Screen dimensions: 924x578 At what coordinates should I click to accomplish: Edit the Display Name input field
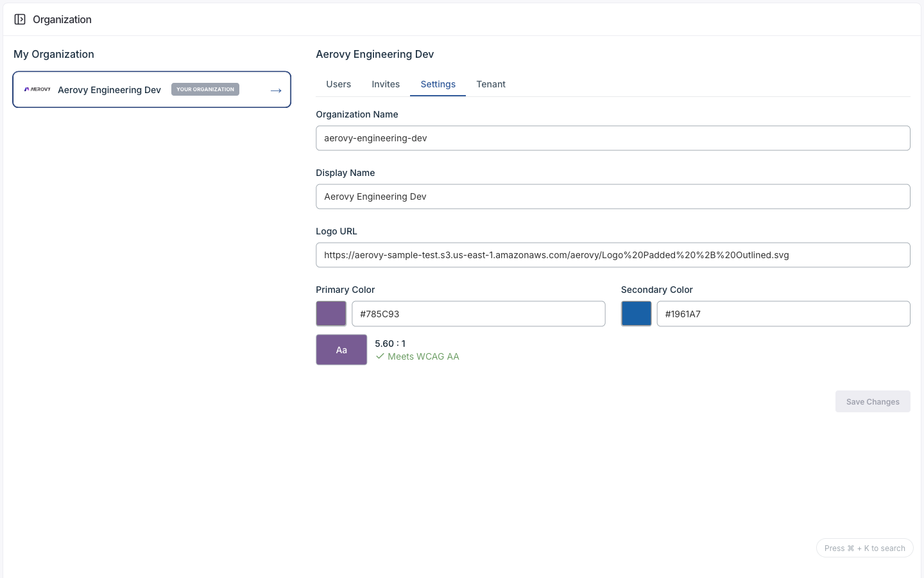point(613,197)
